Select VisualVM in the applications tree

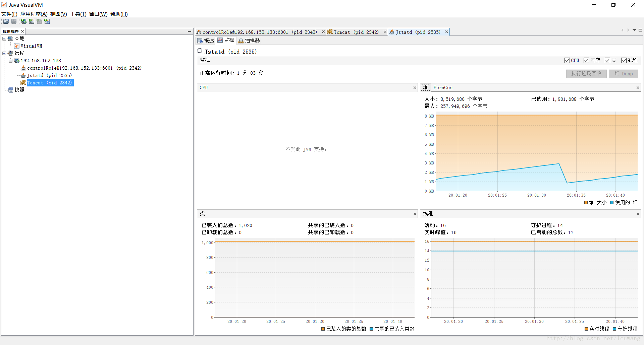[31, 46]
